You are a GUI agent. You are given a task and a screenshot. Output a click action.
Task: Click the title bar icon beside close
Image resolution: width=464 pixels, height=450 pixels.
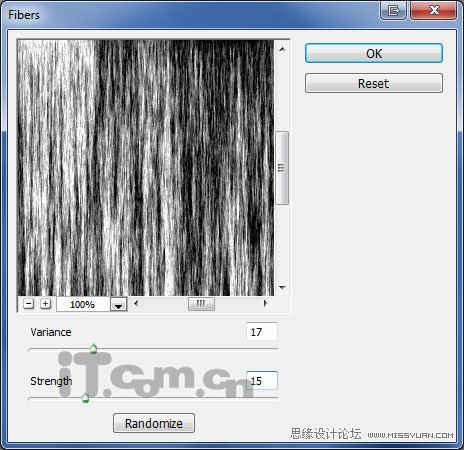point(394,11)
